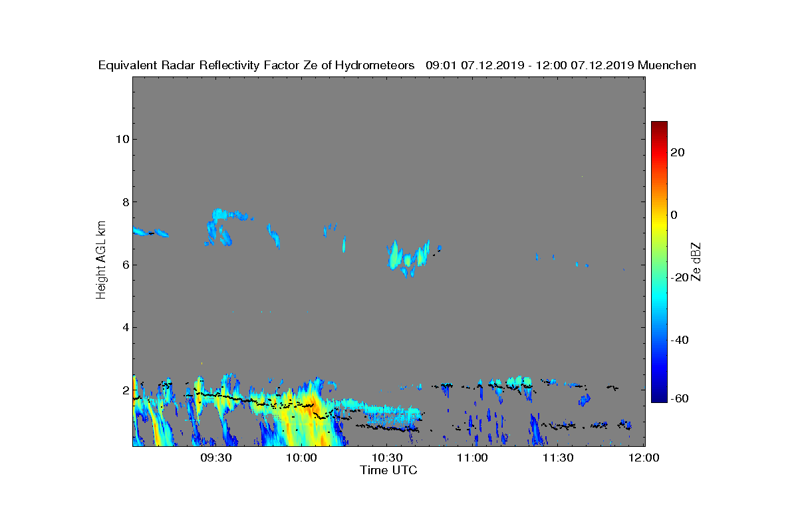
Task: Click the dark red top of colorbar
Action: click(659, 126)
